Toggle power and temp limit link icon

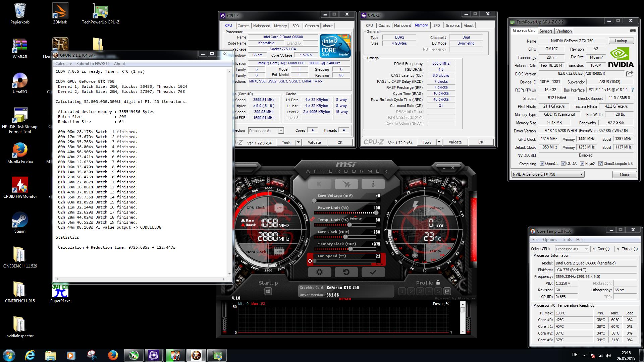(312, 219)
